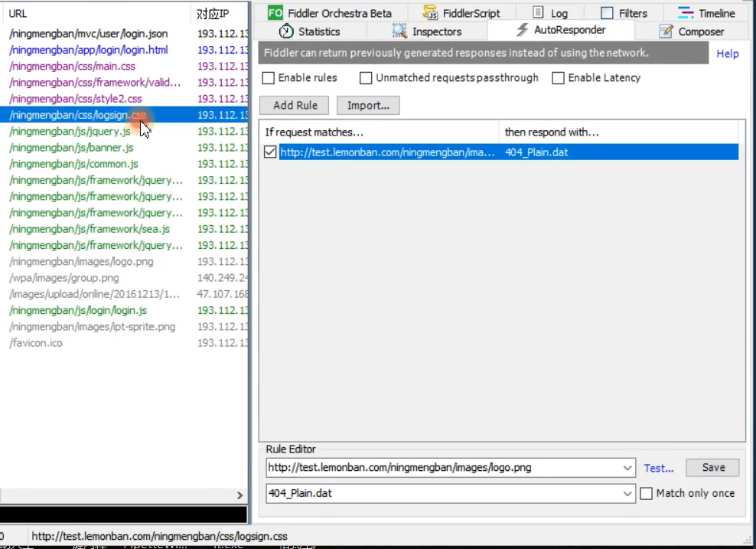Save the rule with Save button

coord(712,468)
